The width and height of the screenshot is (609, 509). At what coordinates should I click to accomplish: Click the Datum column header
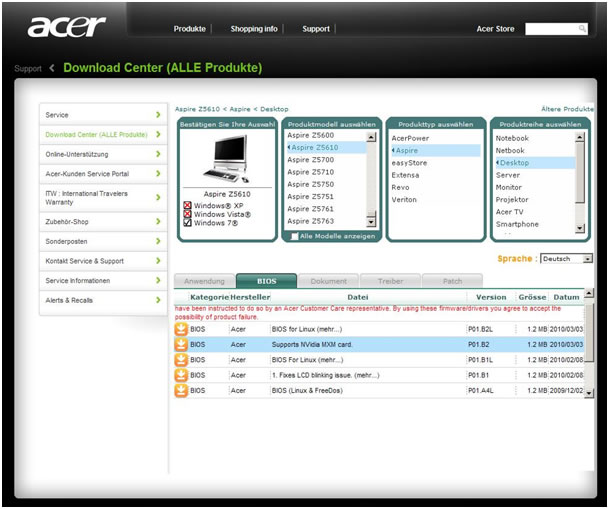(566, 297)
